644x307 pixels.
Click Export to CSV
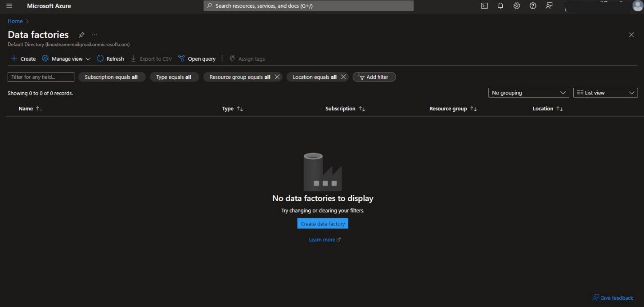151,59
